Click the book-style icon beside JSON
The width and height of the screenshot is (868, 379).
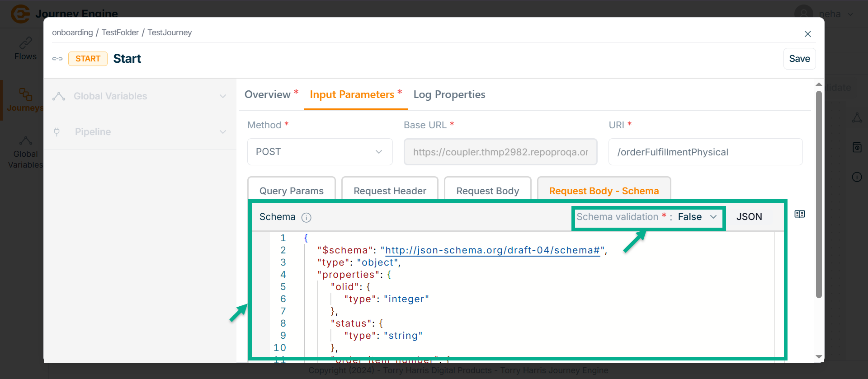[x=799, y=214]
